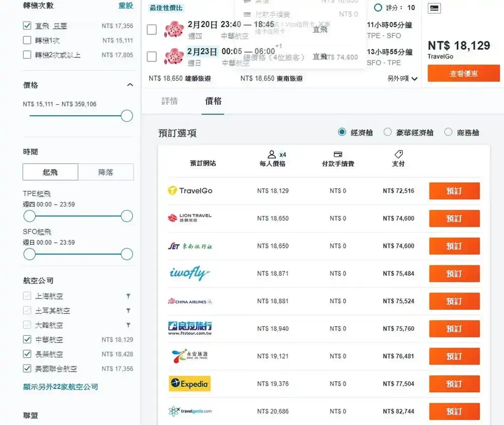Click the TPE起飛 slider right handle
The width and height of the screenshot is (504, 425).
point(127,216)
